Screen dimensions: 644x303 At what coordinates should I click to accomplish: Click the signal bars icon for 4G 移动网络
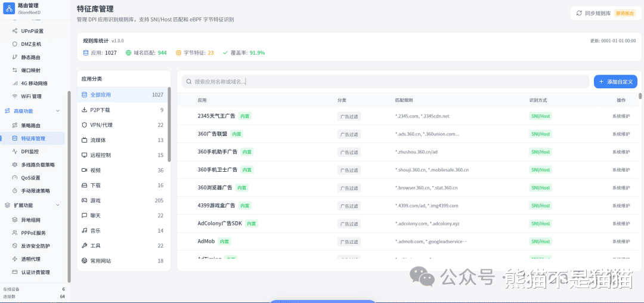point(15,84)
